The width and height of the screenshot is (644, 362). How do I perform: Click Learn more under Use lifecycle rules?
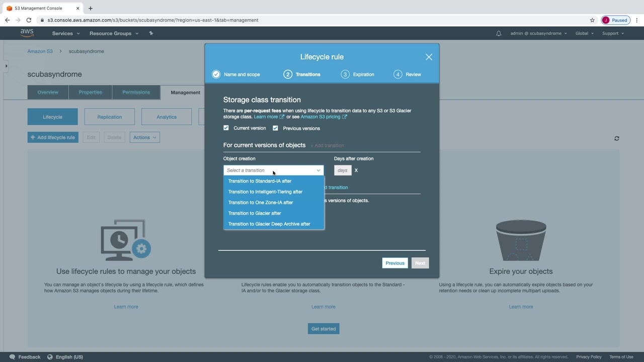click(126, 307)
